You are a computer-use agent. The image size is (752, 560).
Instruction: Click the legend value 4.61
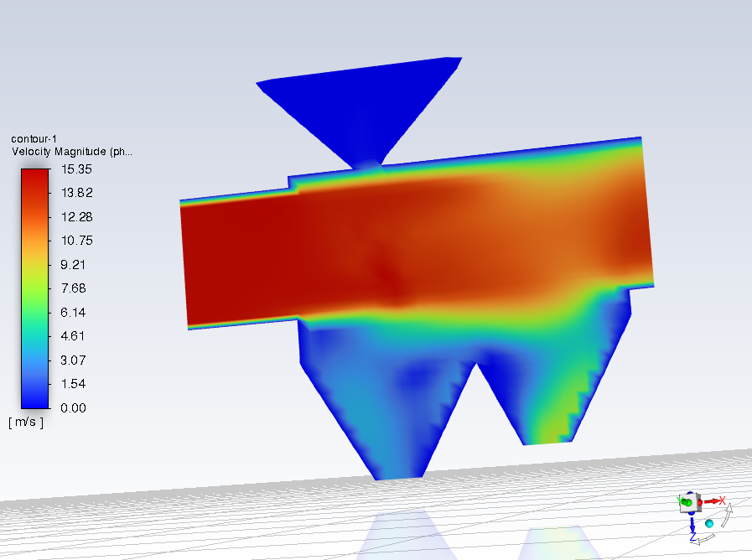click(73, 336)
